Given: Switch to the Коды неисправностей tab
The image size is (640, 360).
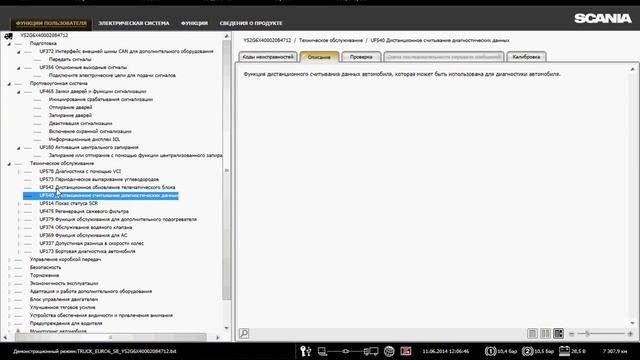Looking at the screenshot, I should pyautogui.click(x=268, y=57).
